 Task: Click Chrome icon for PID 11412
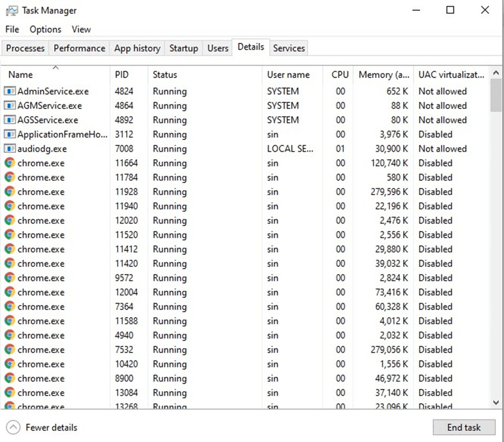10,249
